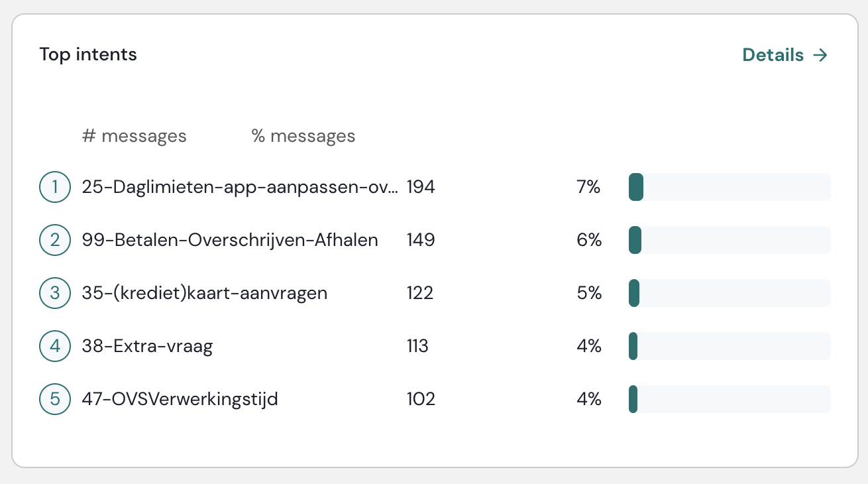Click rank 3 circle badge
Image resolution: width=868 pixels, height=484 pixels.
point(55,293)
